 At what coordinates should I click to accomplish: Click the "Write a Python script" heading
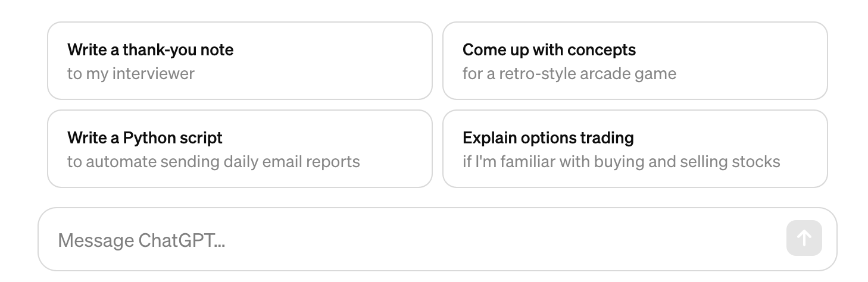click(145, 137)
